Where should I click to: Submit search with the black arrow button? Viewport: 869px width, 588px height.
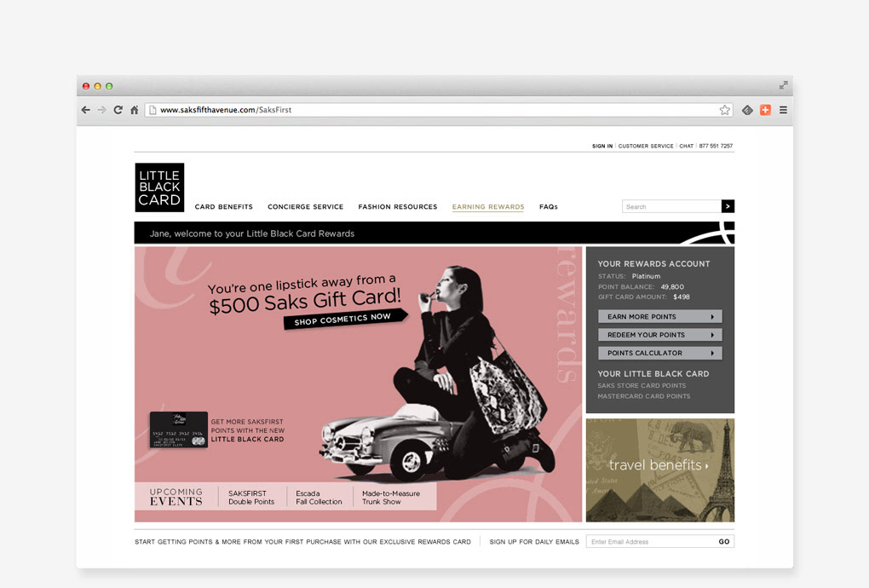(728, 206)
